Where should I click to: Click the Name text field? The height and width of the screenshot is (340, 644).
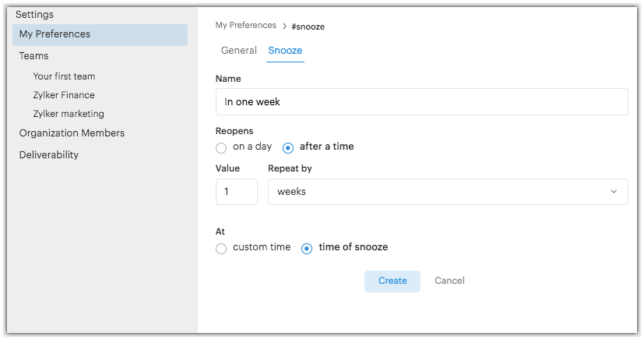click(421, 102)
